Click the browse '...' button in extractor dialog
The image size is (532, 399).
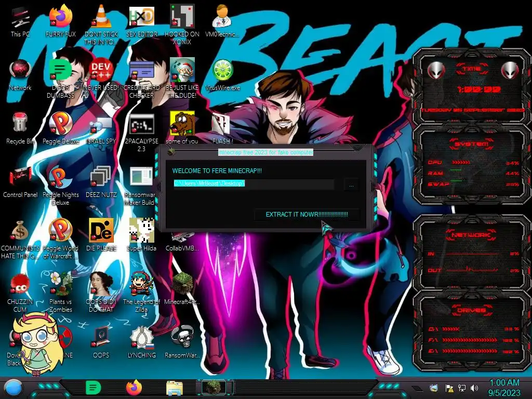tap(352, 185)
